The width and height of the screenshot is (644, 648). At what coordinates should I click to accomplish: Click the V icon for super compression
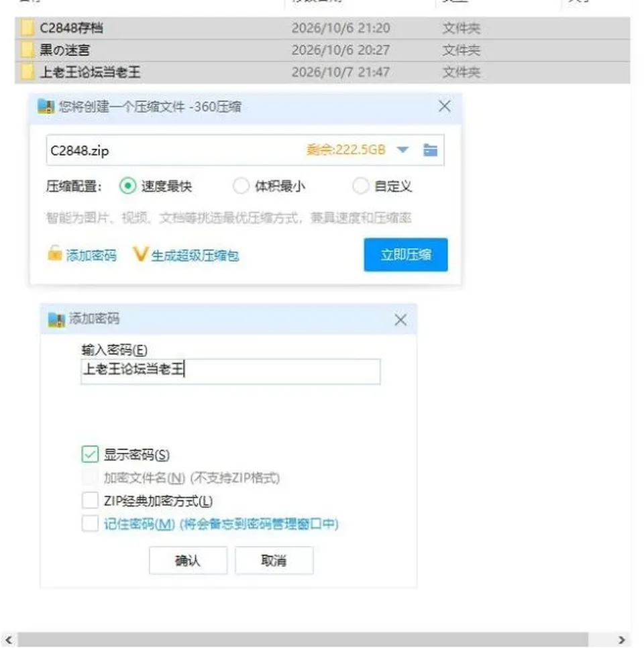pos(140,254)
